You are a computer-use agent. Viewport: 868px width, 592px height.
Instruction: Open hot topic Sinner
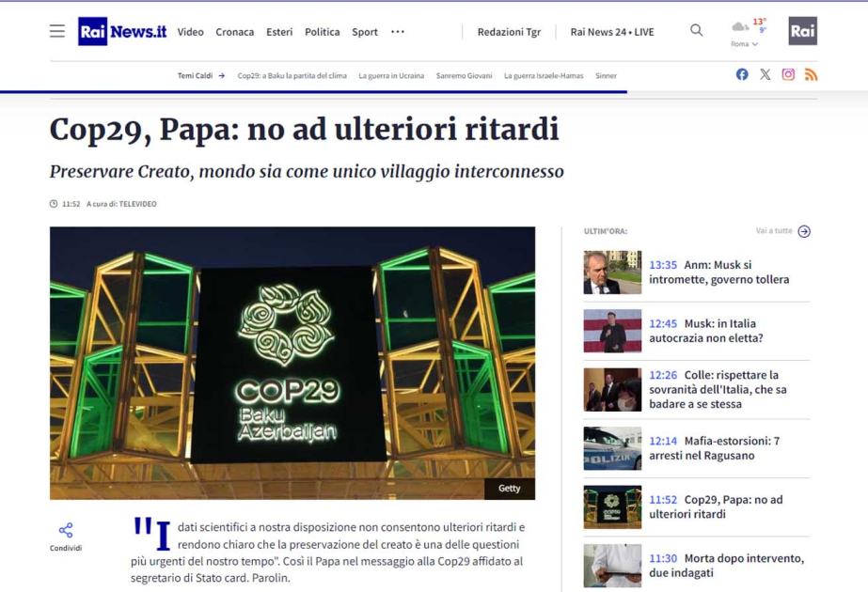pos(607,76)
